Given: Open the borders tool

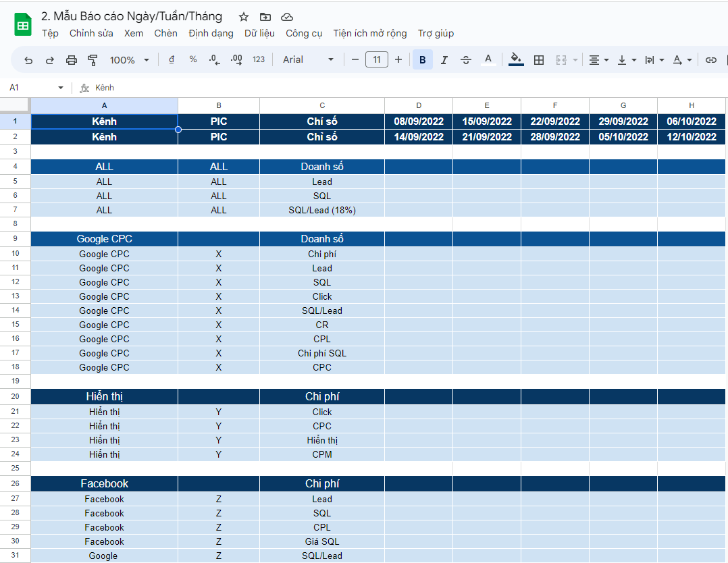Looking at the screenshot, I should pyautogui.click(x=539, y=60).
